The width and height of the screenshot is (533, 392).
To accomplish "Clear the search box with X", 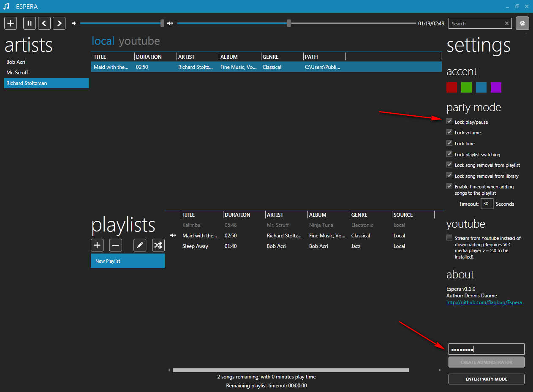I will [x=507, y=24].
